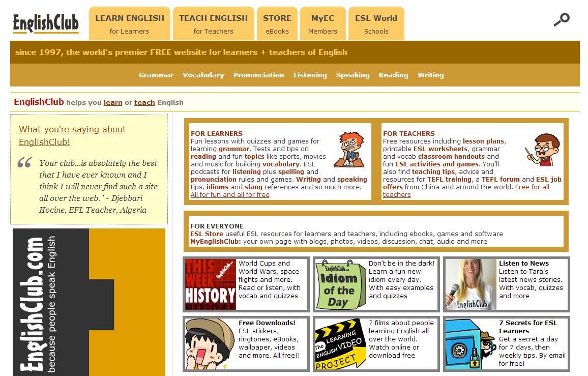Image resolution: width=588 pixels, height=376 pixels.
Task: Open the This Week in History thumbnail
Action: (210, 284)
